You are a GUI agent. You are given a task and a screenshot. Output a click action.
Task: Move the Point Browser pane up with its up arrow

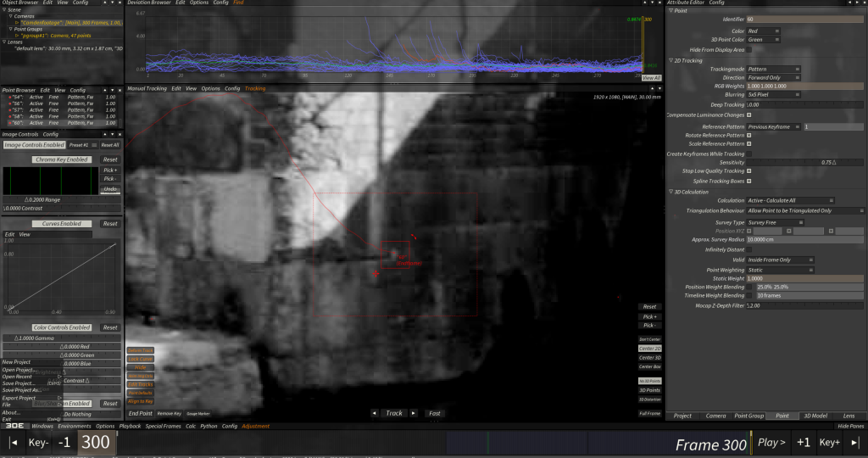click(104, 90)
